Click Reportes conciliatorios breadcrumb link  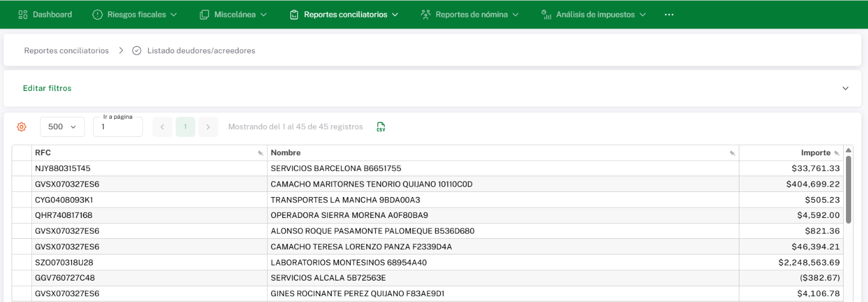(x=67, y=50)
